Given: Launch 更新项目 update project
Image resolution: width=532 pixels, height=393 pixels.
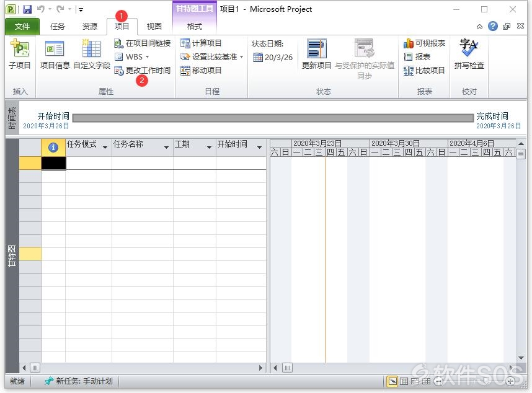Looking at the screenshot, I should click(317, 55).
